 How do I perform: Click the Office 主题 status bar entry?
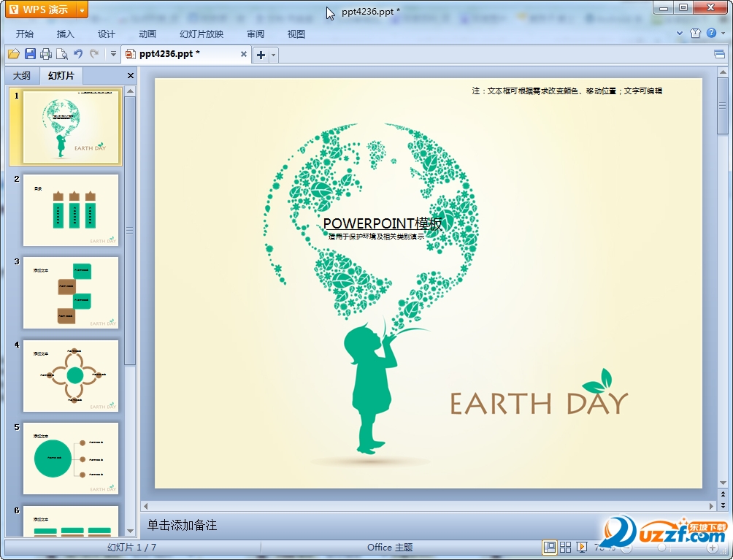390,548
